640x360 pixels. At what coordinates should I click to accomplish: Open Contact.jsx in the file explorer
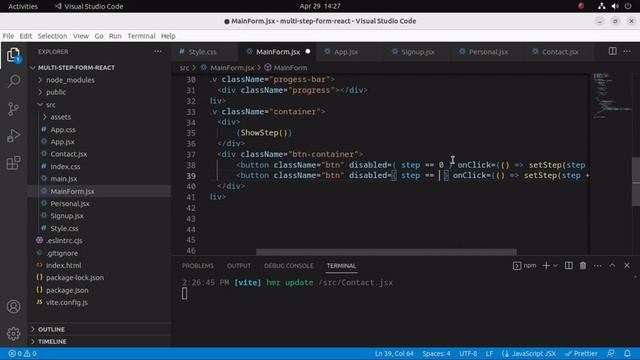click(x=69, y=154)
